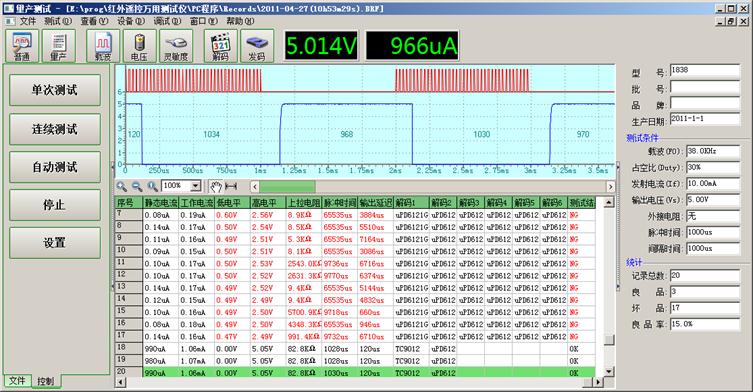Open the 文件 menu
Screen dimensions: 753x392
tap(27, 21)
